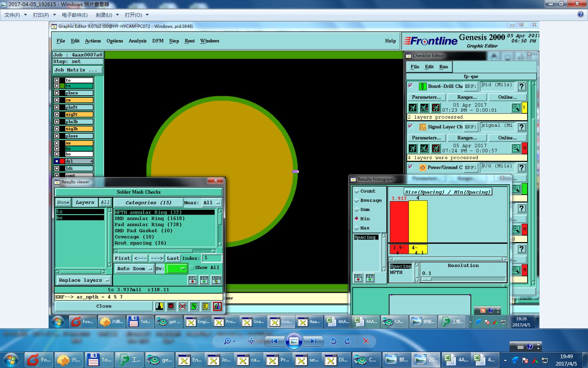This screenshot has height=368, width=588.
Task: Open the Auto Zoom dropdown
Action: pyautogui.click(x=134, y=269)
